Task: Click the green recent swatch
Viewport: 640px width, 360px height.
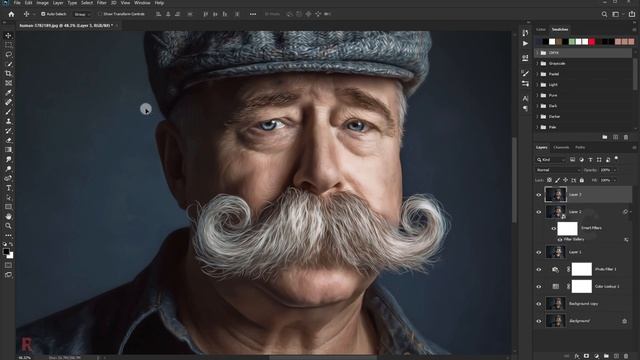Action: click(x=572, y=42)
